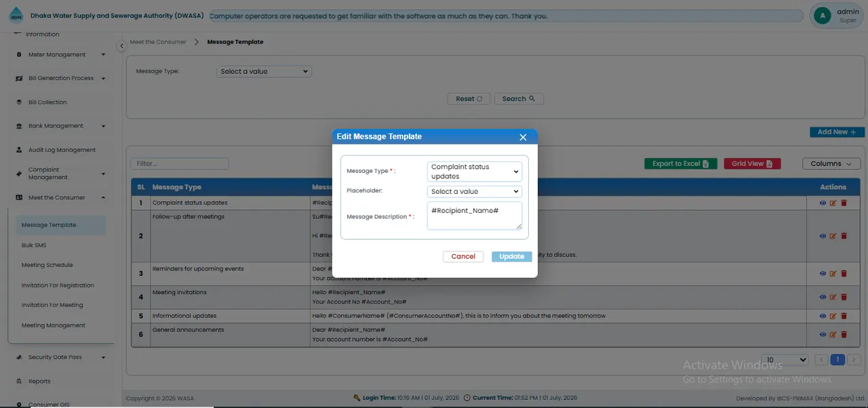The width and height of the screenshot is (868, 408).
Task: Click into the Message Description text box
Action: [475, 216]
